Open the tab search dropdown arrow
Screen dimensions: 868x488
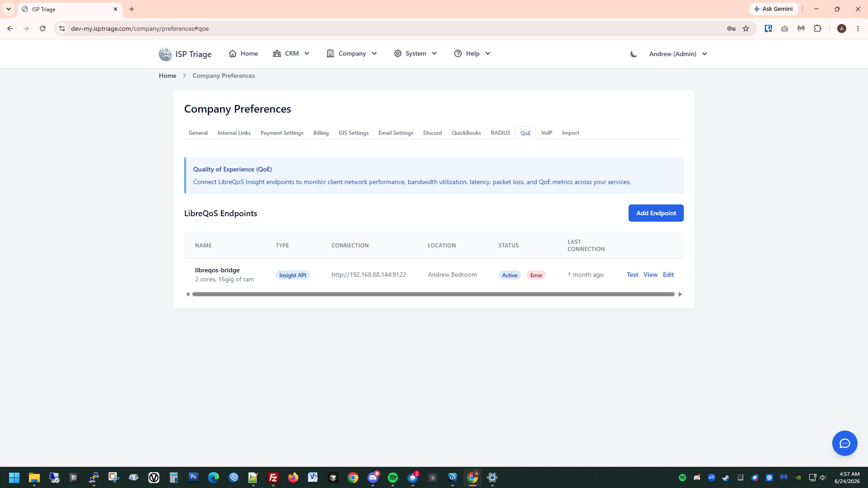9,9
